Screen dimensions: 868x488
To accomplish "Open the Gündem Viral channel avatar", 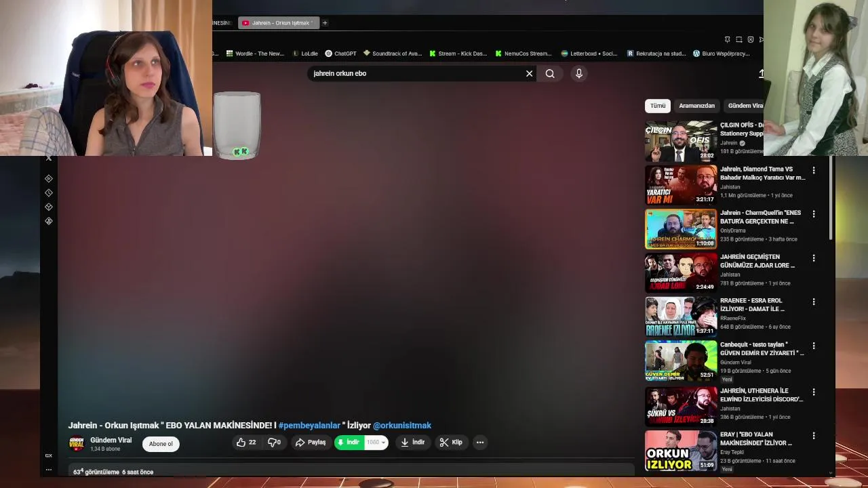I will click(x=77, y=444).
